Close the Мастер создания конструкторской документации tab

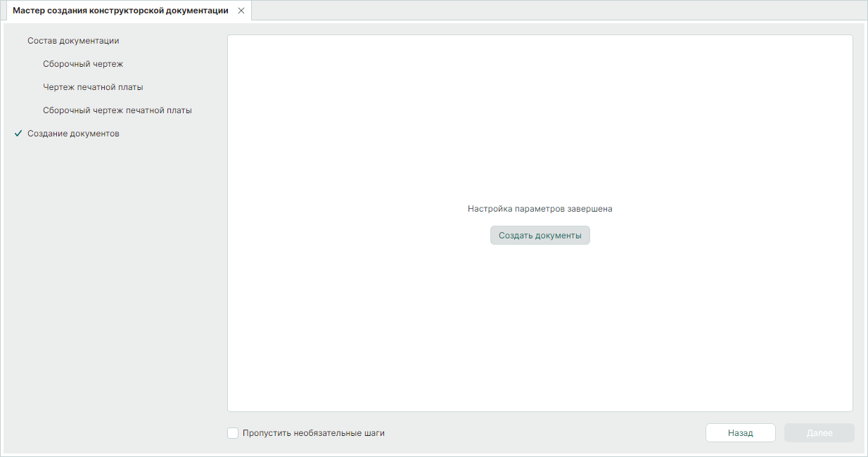click(241, 11)
